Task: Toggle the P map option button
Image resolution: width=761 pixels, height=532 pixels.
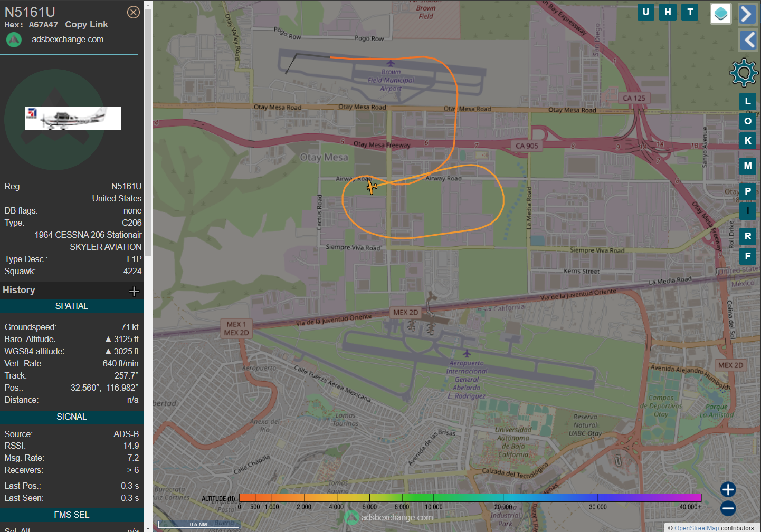Action: coord(748,191)
